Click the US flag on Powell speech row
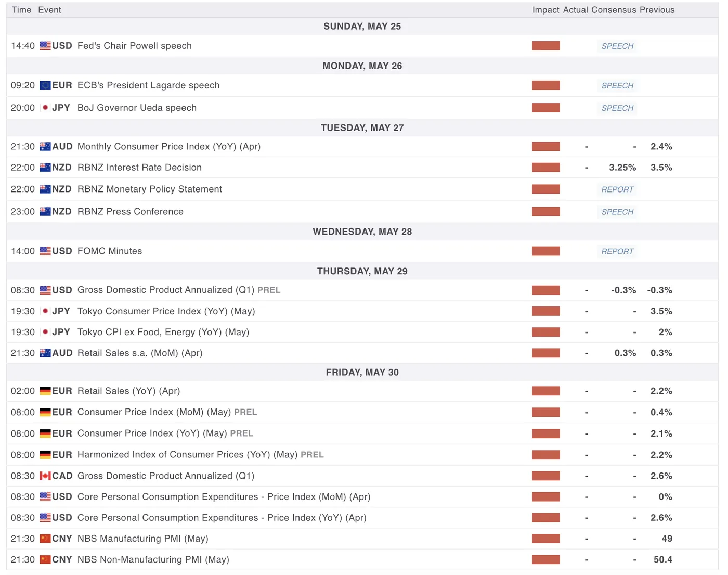 point(45,46)
